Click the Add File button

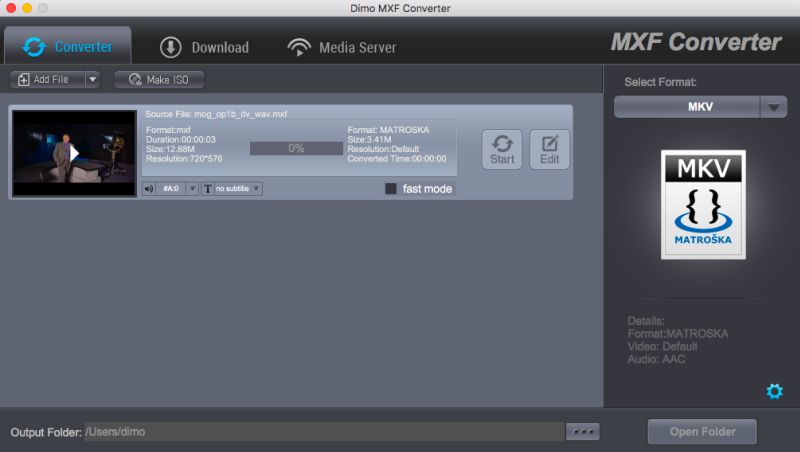(x=47, y=80)
